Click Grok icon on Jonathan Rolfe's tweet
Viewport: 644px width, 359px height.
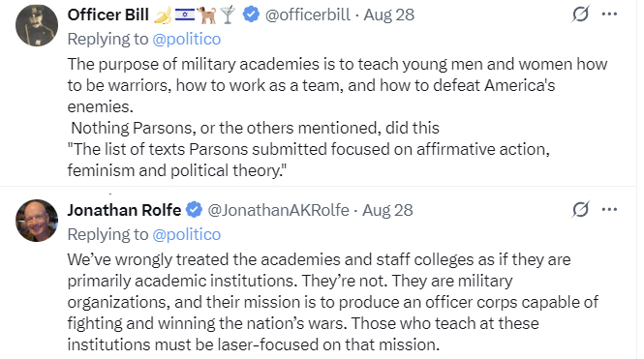(x=580, y=209)
